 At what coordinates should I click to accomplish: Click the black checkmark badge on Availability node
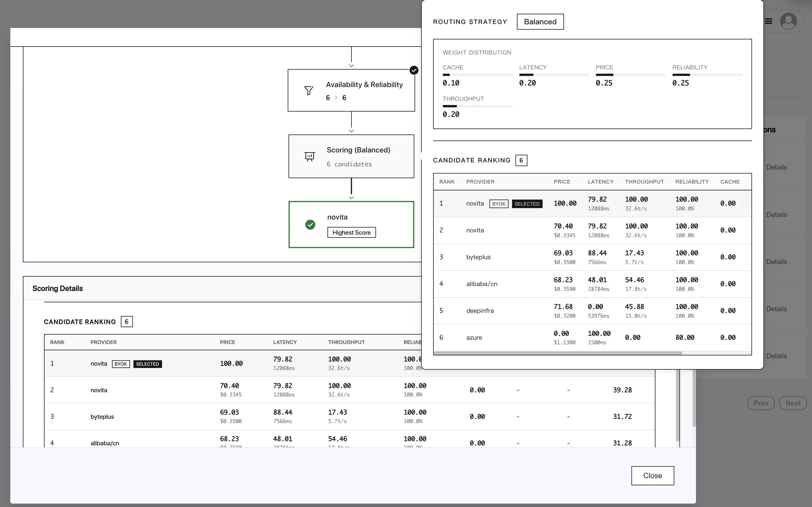tap(414, 71)
